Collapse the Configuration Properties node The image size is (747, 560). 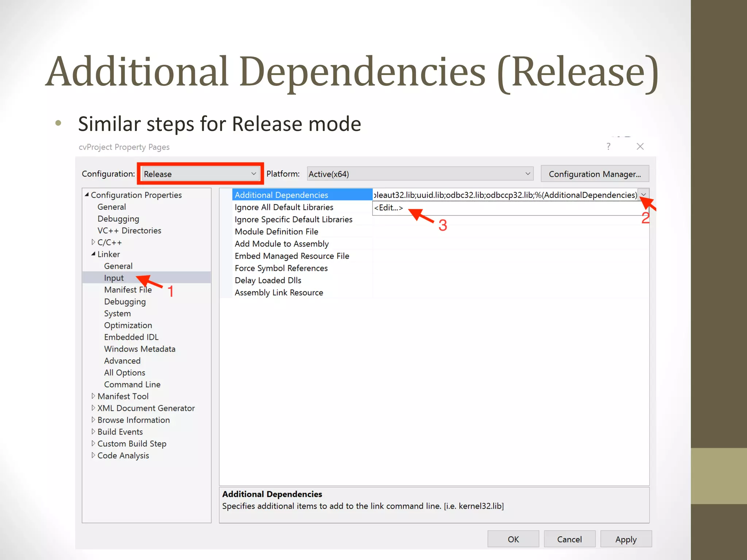point(87,195)
